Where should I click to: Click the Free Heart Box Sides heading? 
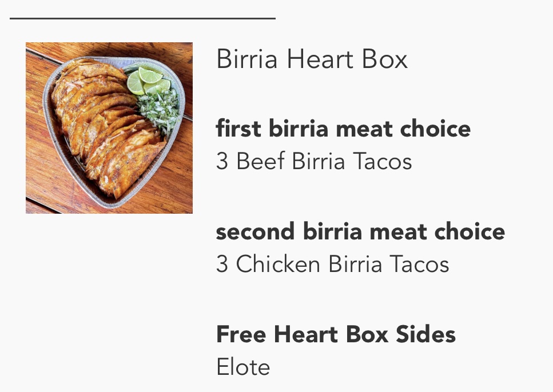[x=336, y=334]
